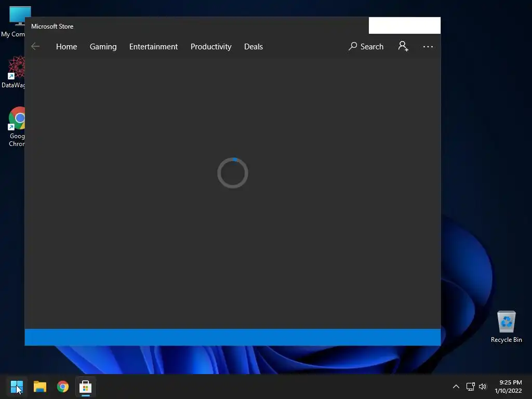The width and height of the screenshot is (532, 399).
Task: Open Google Chrome from the taskbar
Action: click(63, 387)
